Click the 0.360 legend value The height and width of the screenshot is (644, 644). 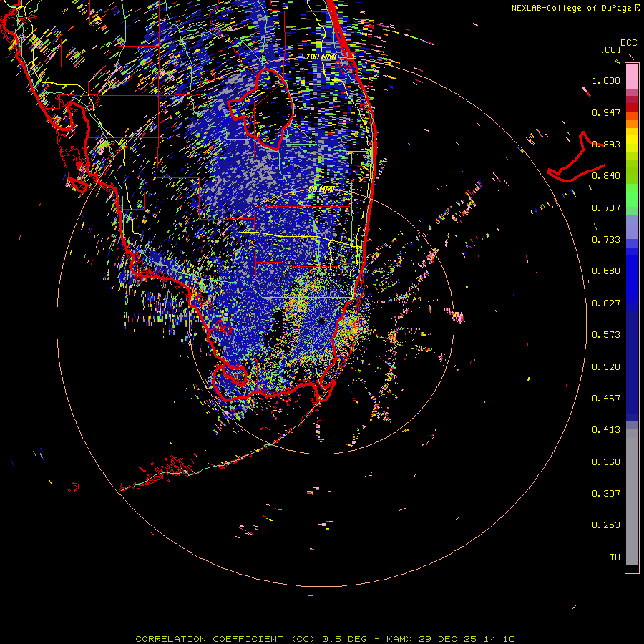click(606, 462)
